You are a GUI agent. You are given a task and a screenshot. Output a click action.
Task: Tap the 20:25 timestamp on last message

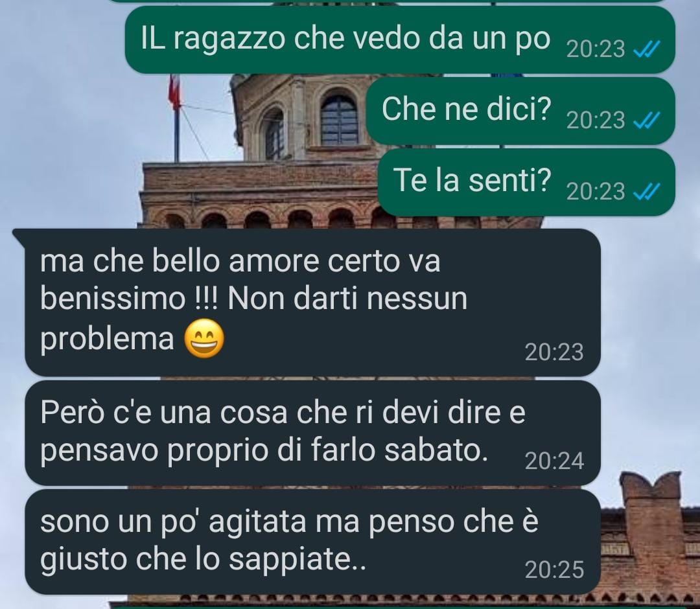[554, 569]
